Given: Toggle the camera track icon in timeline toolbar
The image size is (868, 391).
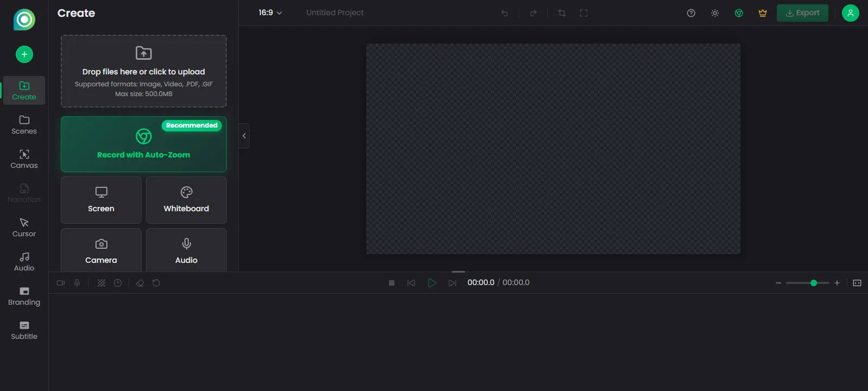Looking at the screenshot, I should pos(61,283).
